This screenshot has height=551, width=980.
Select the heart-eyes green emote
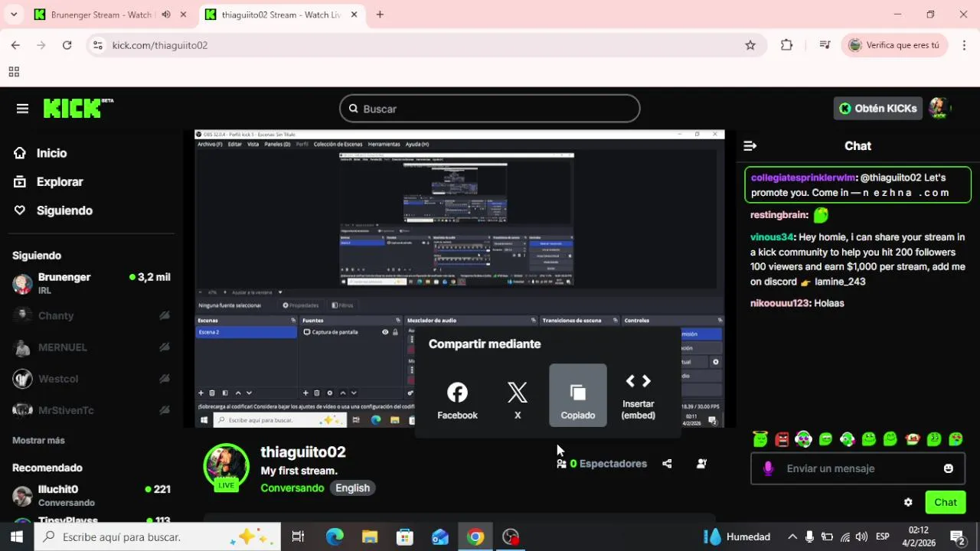tap(955, 439)
